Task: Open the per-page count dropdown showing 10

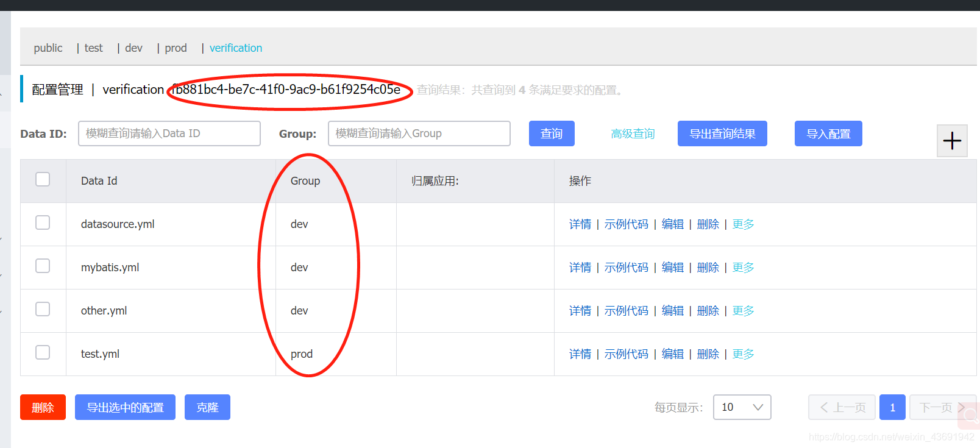Action: [x=742, y=407]
